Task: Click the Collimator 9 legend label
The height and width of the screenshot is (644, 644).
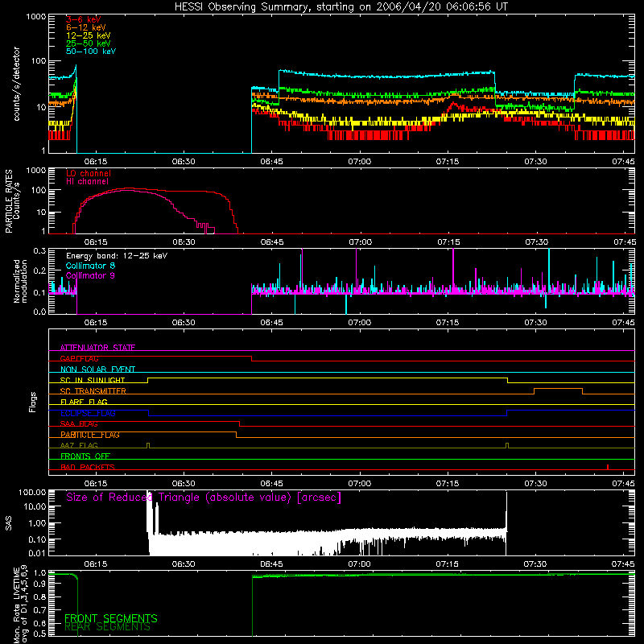Action: pos(90,275)
